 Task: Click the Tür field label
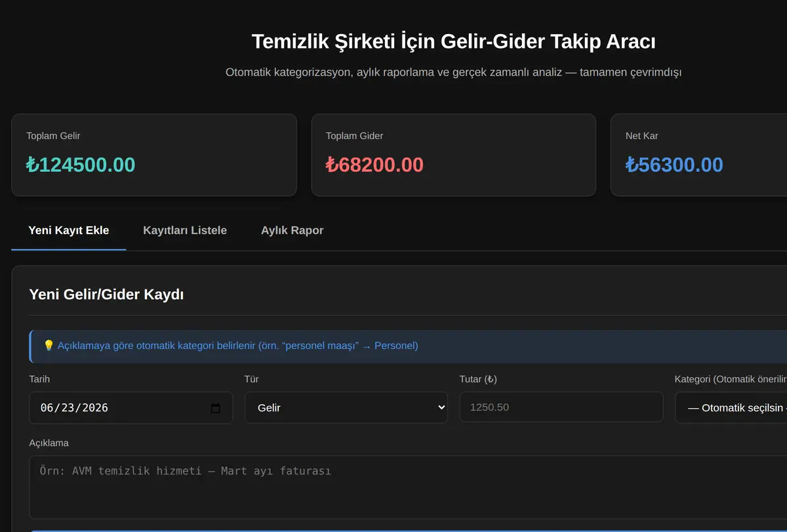(x=251, y=379)
